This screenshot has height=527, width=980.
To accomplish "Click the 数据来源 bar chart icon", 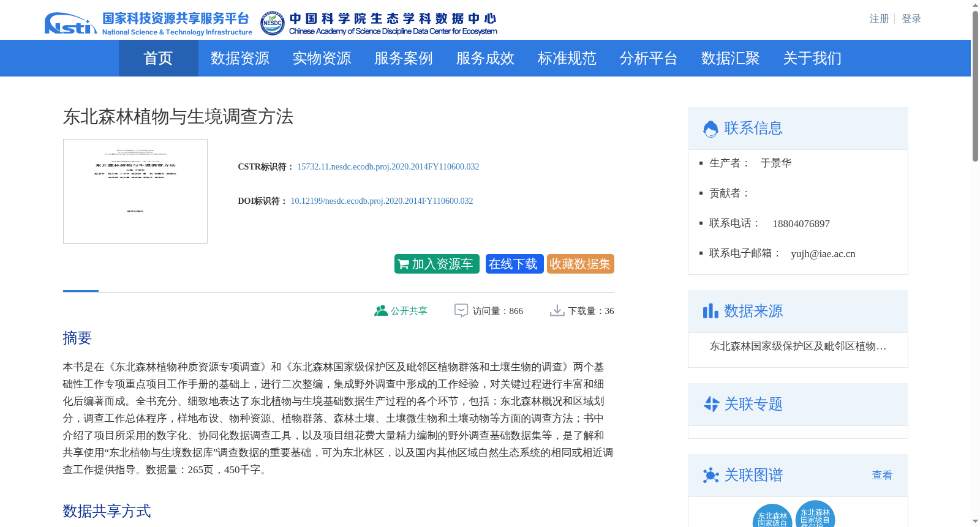I will pyautogui.click(x=710, y=311).
